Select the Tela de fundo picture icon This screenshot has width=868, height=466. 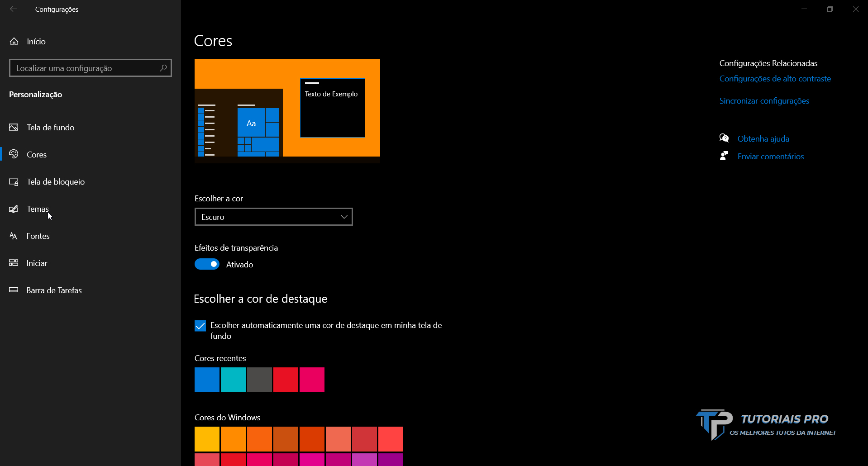point(13,127)
